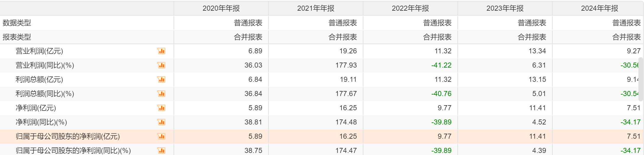The height and width of the screenshot is (155, 644).
Task: Click chart icon for 归属于母公司股东的净利润(同比)(%)
Action: (x=161, y=150)
